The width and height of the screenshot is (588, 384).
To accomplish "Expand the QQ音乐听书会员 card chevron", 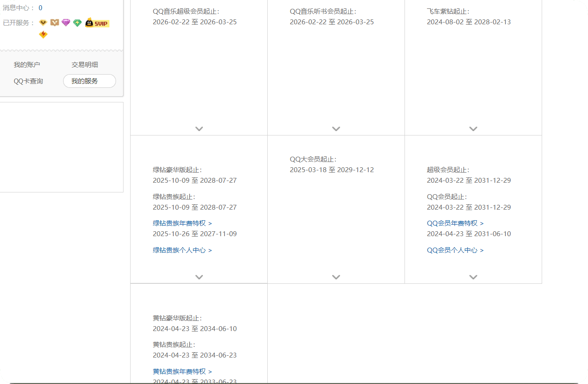I will pyautogui.click(x=336, y=129).
